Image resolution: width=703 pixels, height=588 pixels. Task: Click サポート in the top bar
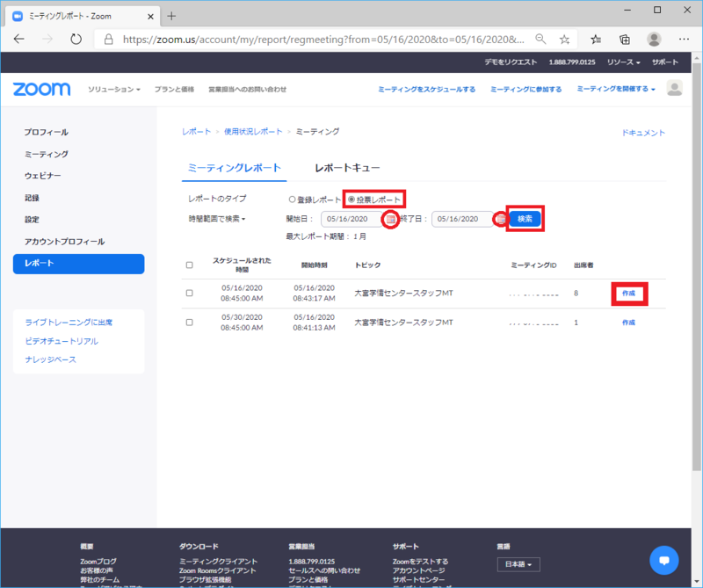pyautogui.click(x=665, y=62)
